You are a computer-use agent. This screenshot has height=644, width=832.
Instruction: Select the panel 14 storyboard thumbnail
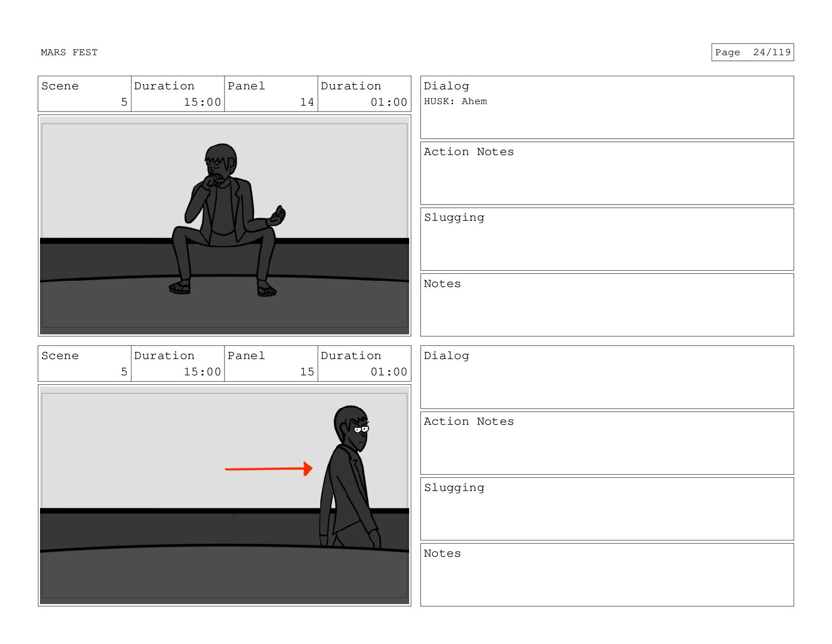point(225,226)
